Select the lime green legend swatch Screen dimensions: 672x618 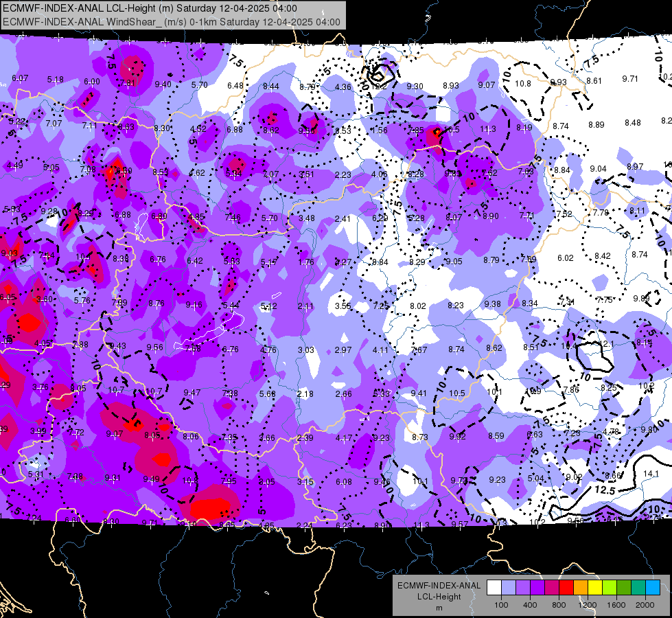coord(610,588)
